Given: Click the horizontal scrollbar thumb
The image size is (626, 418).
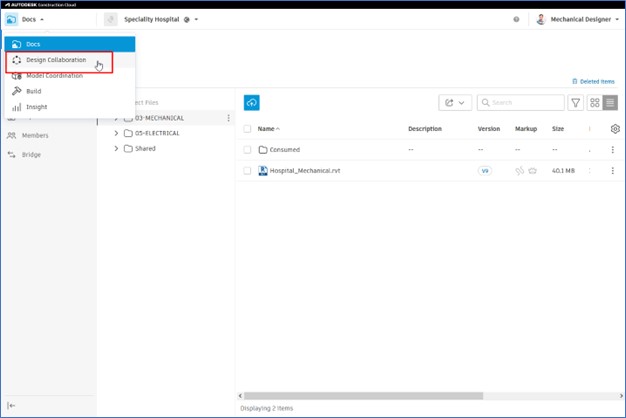Looking at the screenshot, I should (363, 396).
